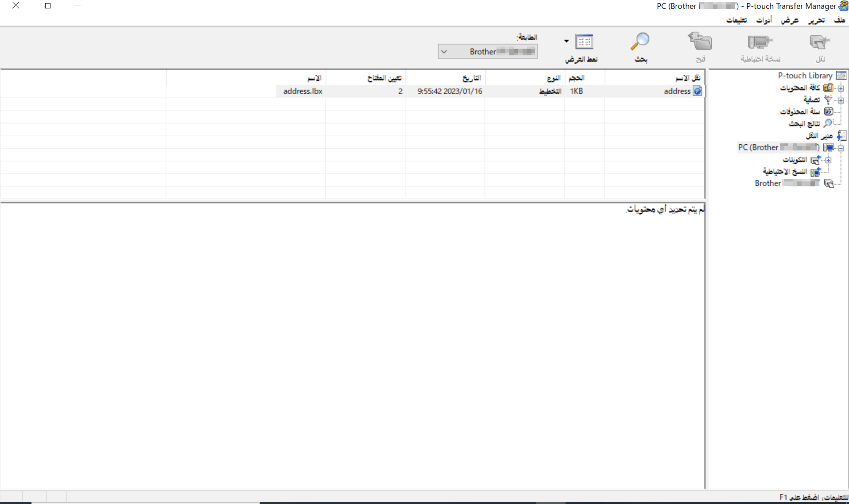Open the Tools (أدوات) menu

click(764, 20)
